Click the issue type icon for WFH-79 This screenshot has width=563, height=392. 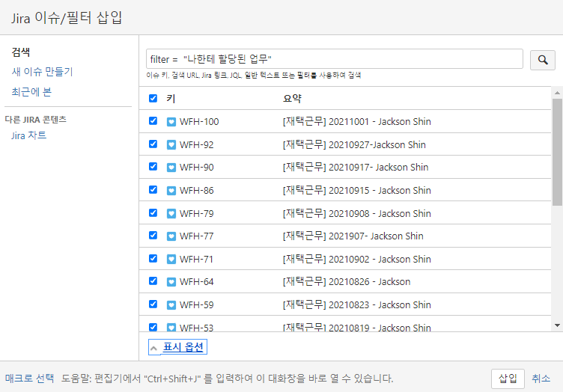coord(171,214)
